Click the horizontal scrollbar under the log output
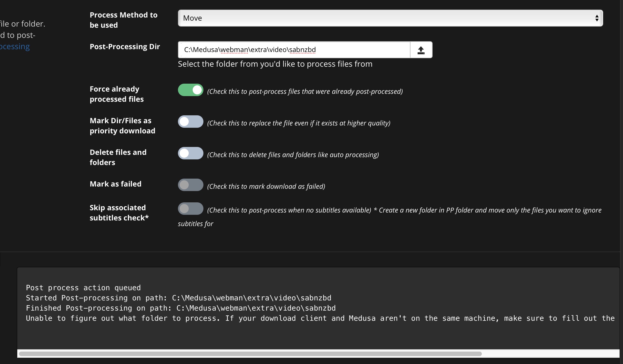 (x=250, y=354)
